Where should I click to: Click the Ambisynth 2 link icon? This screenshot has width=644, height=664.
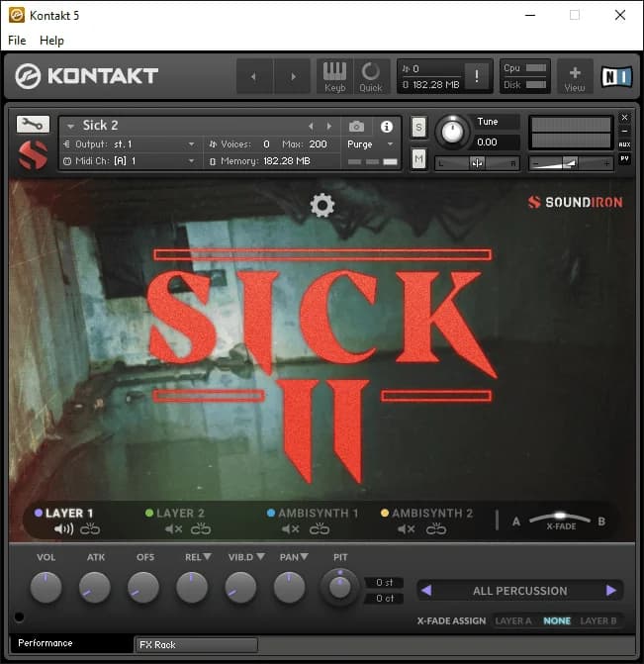click(x=436, y=528)
